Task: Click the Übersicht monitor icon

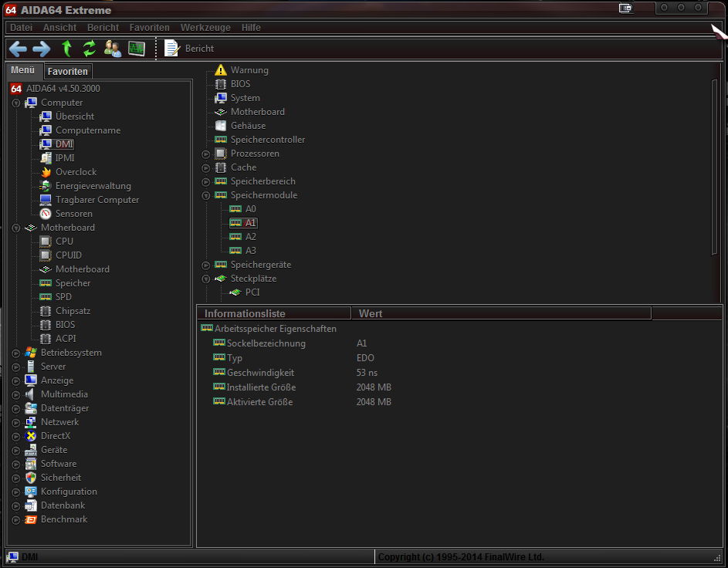Action: [x=46, y=117]
